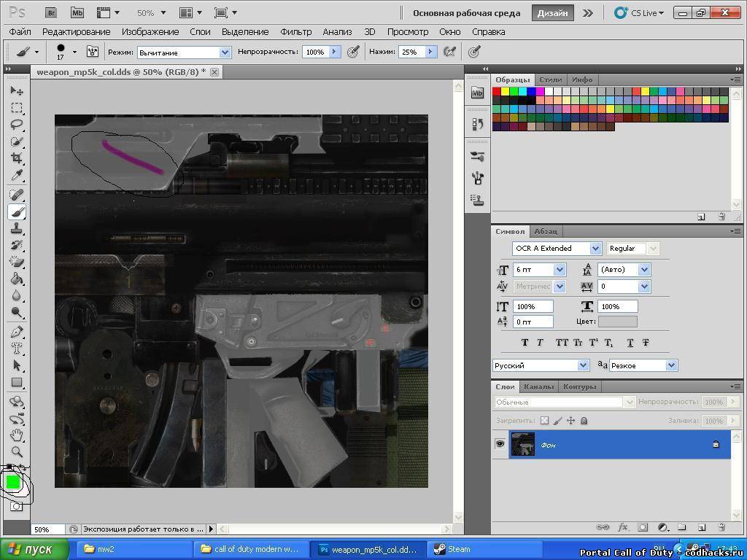The height and width of the screenshot is (560, 747).
Task: Open the green foreground color picker
Action: [x=13, y=482]
